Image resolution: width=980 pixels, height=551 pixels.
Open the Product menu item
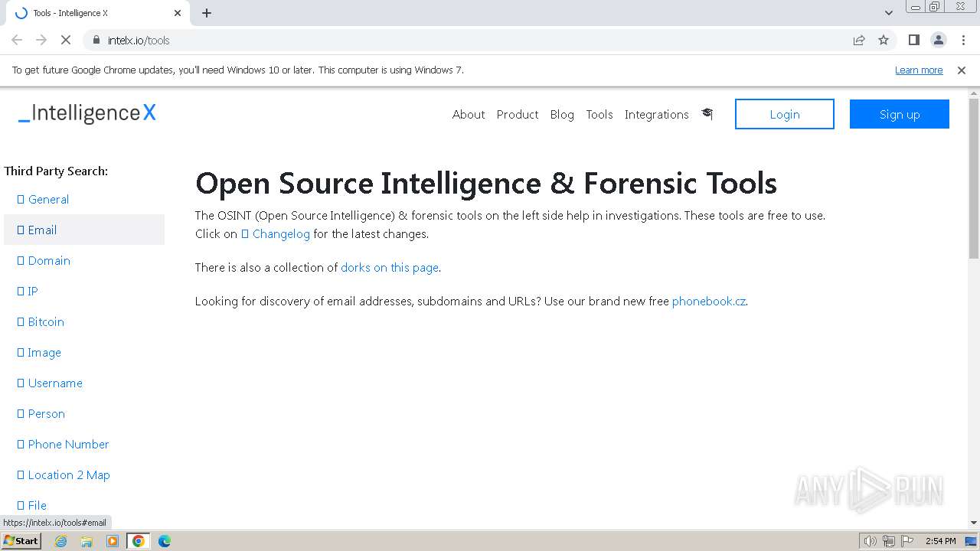coord(518,114)
